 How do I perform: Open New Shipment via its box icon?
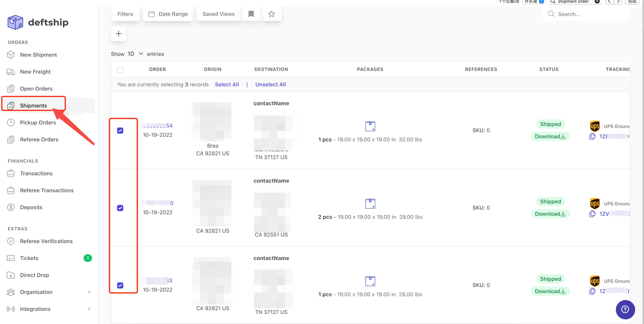[x=11, y=55]
